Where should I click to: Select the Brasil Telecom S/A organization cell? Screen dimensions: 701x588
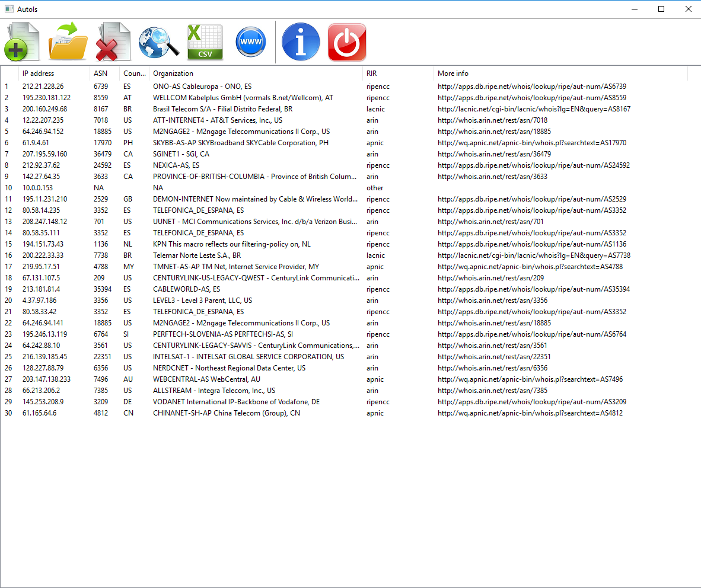pyautogui.click(x=222, y=109)
